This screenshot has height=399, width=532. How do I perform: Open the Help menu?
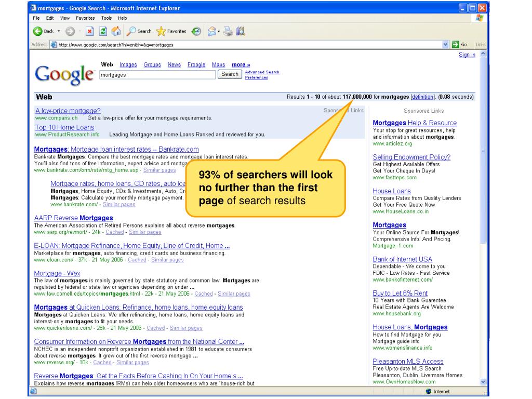[123, 18]
